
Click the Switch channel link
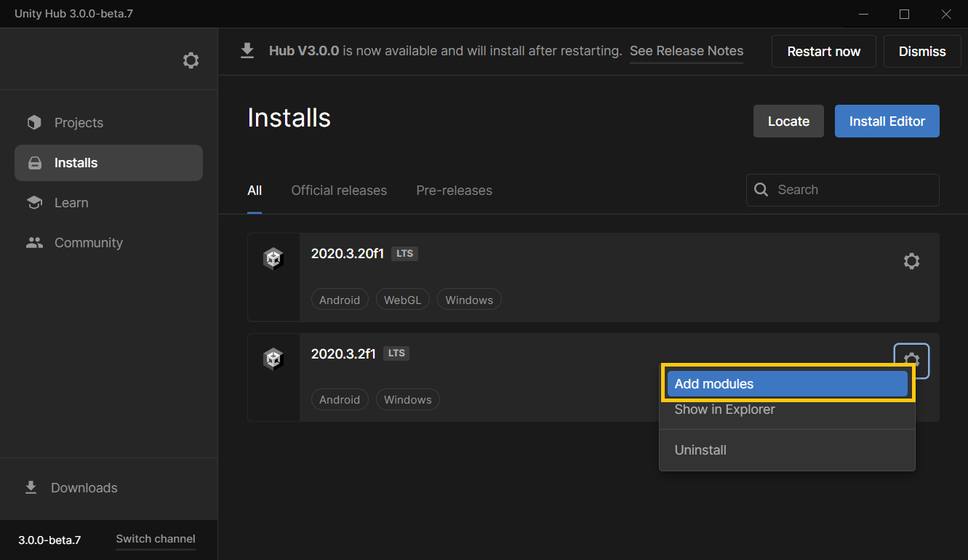click(156, 539)
